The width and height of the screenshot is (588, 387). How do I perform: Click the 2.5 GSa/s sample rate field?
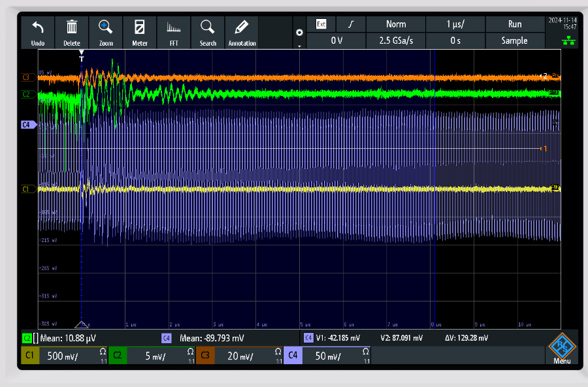pos(396,40)
